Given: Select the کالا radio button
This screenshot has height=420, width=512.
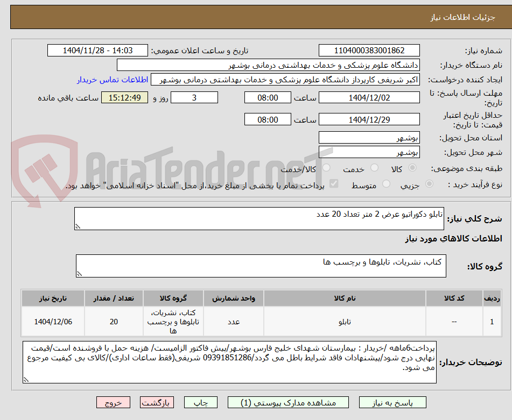Looking at the screenshot, I should [412, 168].
